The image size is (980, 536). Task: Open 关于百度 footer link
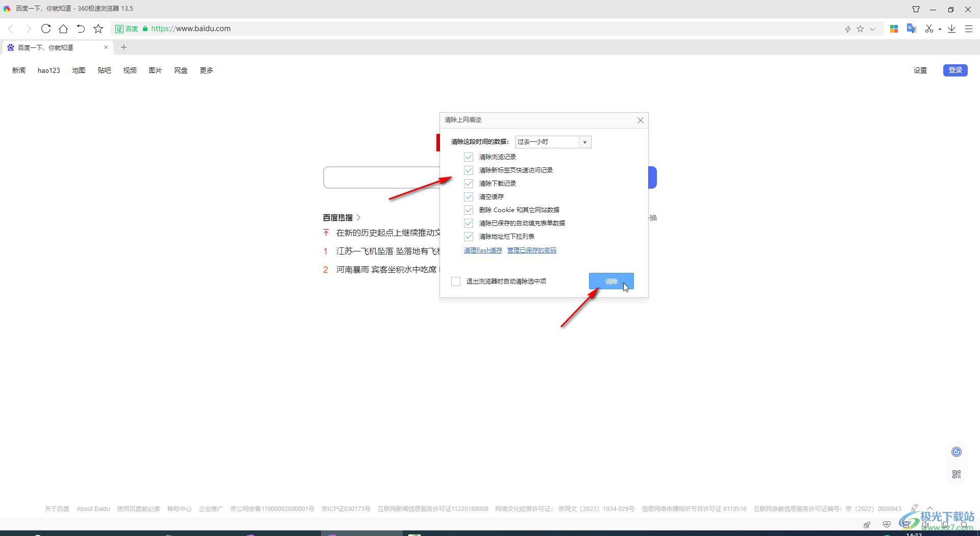tap(57, 509)
